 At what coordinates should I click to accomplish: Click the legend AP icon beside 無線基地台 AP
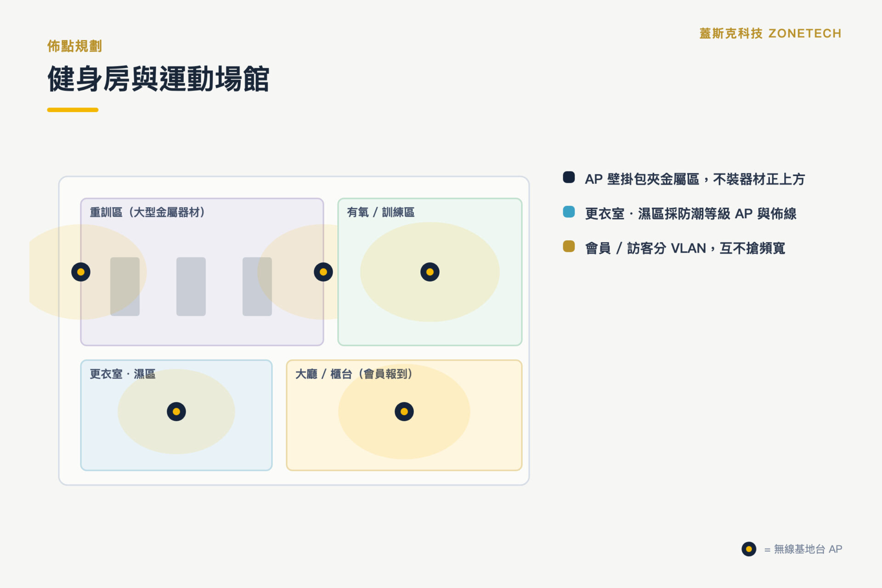pos(749,549)
